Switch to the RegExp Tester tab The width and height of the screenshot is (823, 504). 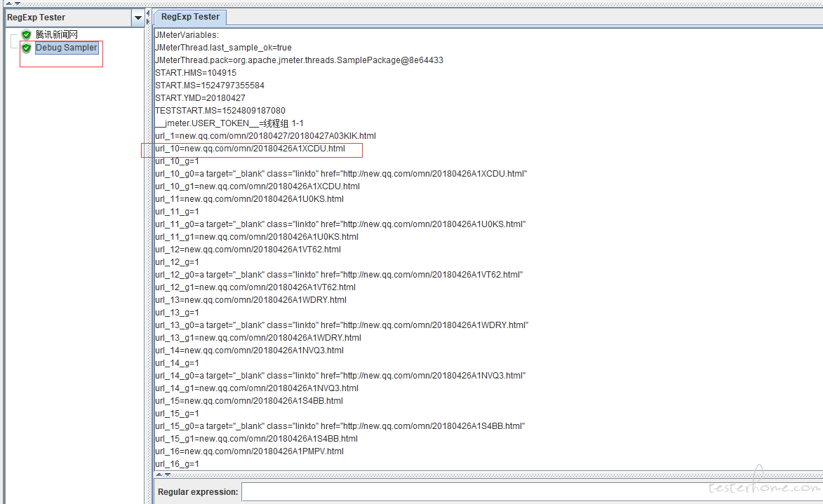[x=191, y=17]
